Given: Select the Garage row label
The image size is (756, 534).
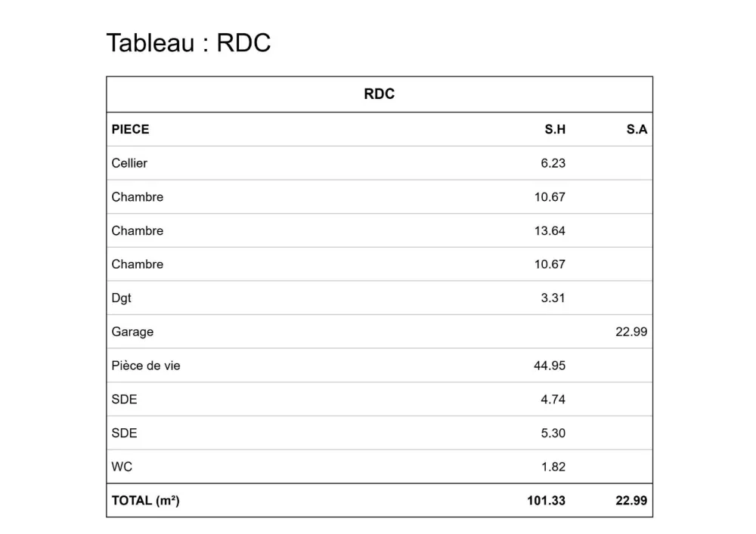Looking at the screenshot, I should pyautogui.click(x=132, y=332).
